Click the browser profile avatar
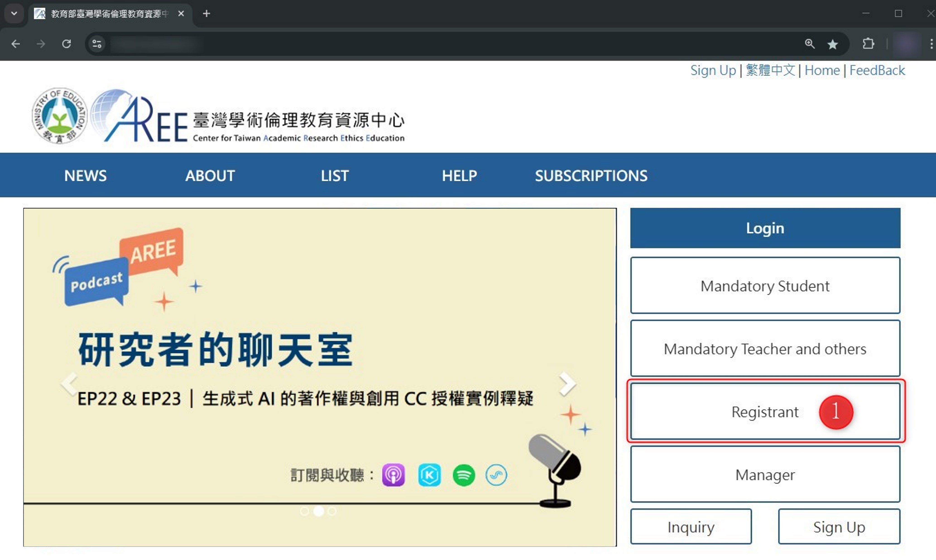The height and width of the screenshot is (560, 936). 906,44
